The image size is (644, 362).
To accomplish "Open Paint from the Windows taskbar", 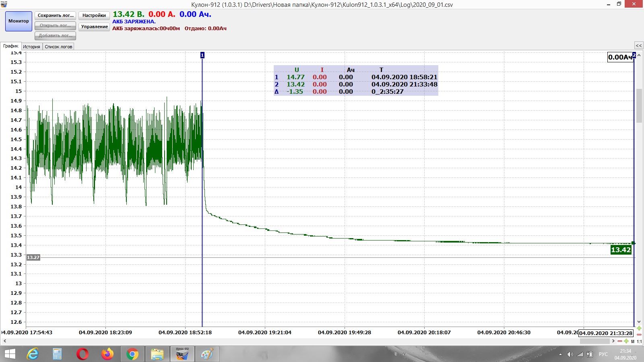I will pos(207,354).
